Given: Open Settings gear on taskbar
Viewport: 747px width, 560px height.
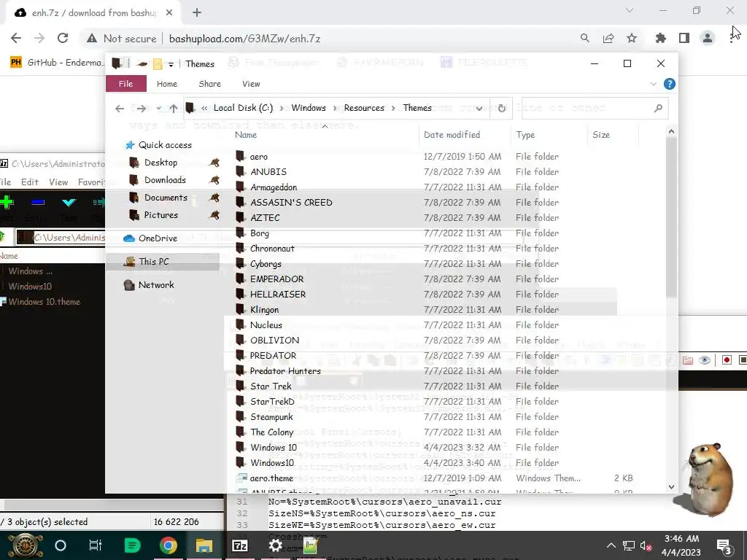Looking at the screenshot, I should pos(276,545).
